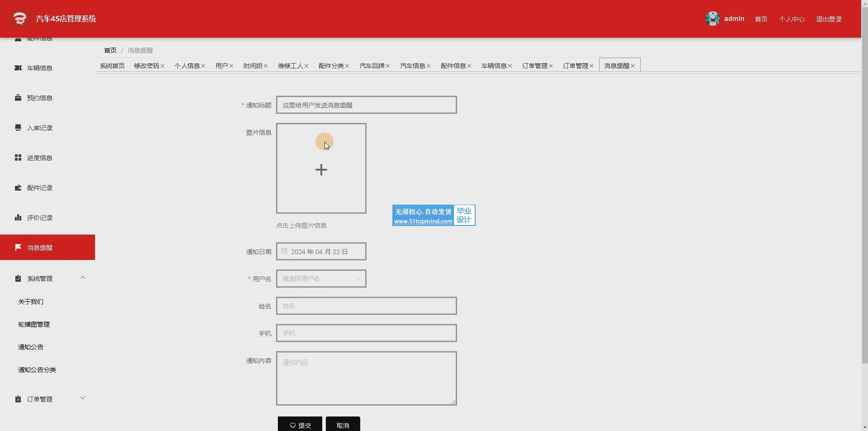Viewport: 868px width, 431px height.
Task: Open the 通知日期 date picker field
Action: click(x=321, y=252)
